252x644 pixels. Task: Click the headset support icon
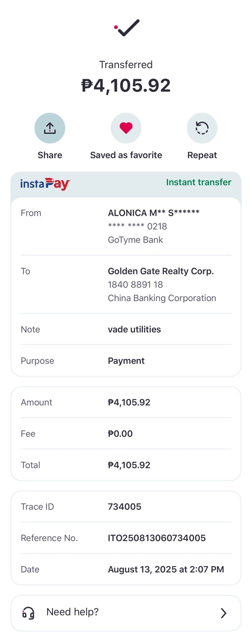click(28, 613)
